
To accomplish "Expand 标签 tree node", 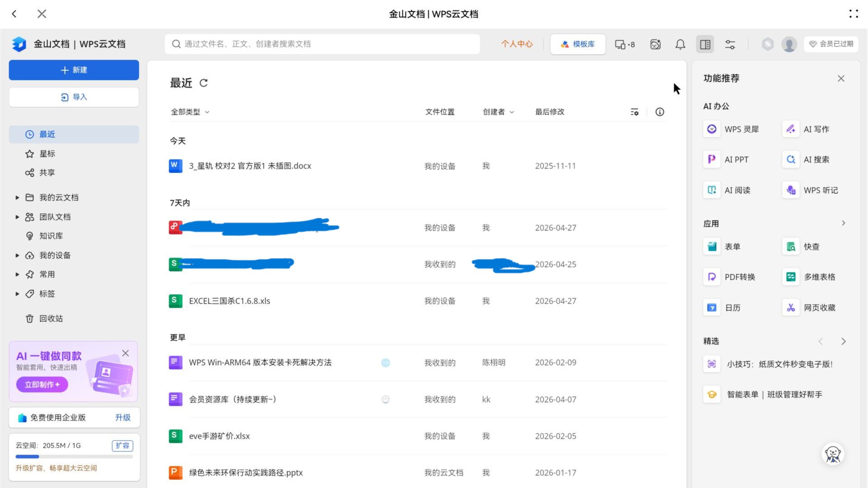I will point(17,294).
